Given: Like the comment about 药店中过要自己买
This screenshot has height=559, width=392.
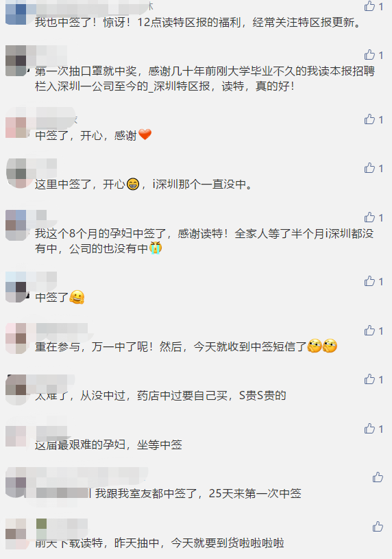Looking at the screenshot, I should click(369, 379).
